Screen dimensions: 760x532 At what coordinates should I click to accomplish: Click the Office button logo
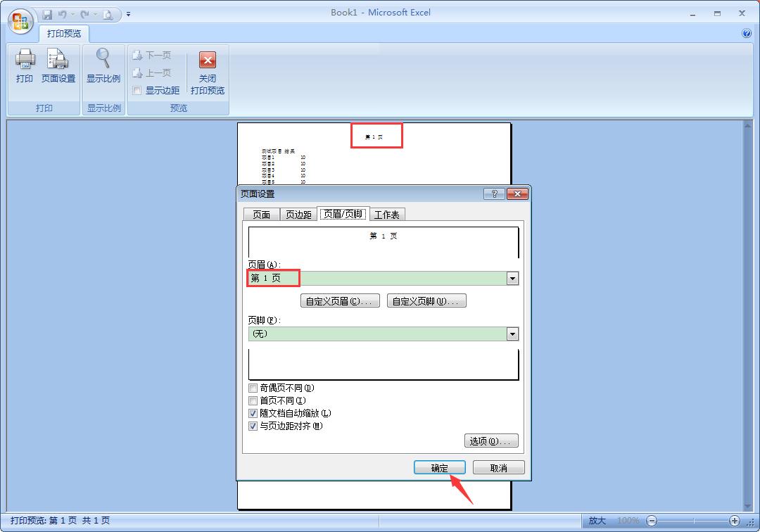pos(20,21)
